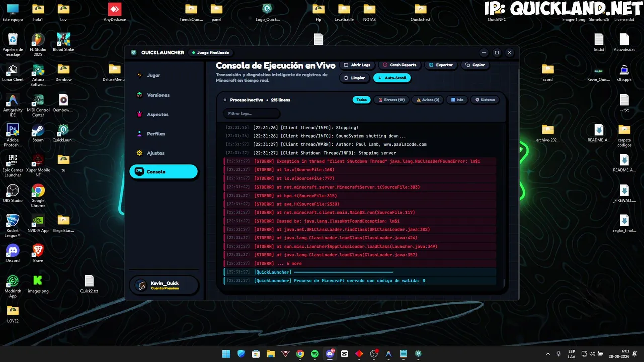
Task: Select the sftp.ppk file on the desktop
Action: (x=624, y=72)
